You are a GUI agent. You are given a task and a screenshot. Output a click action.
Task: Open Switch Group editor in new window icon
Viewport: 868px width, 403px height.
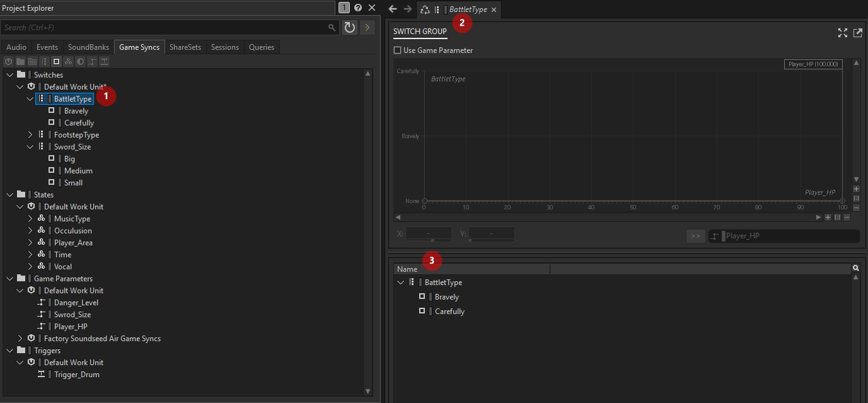click(858, 33)
